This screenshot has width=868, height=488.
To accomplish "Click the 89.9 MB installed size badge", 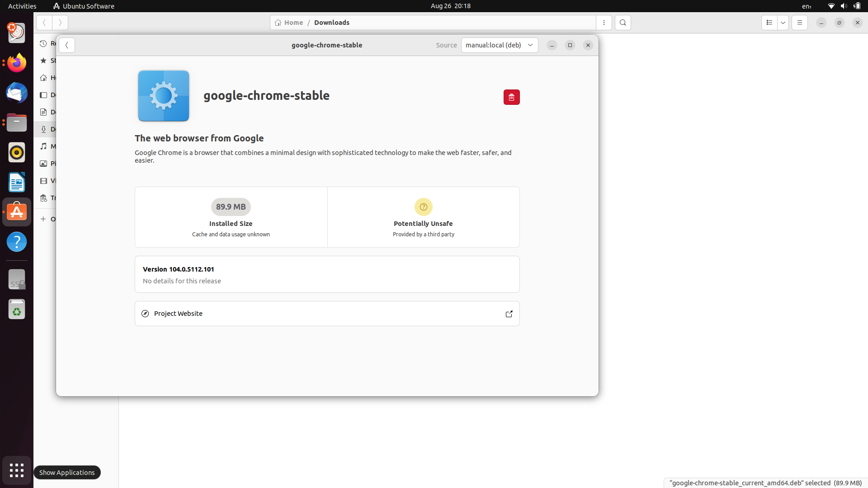I will (231, 207).
